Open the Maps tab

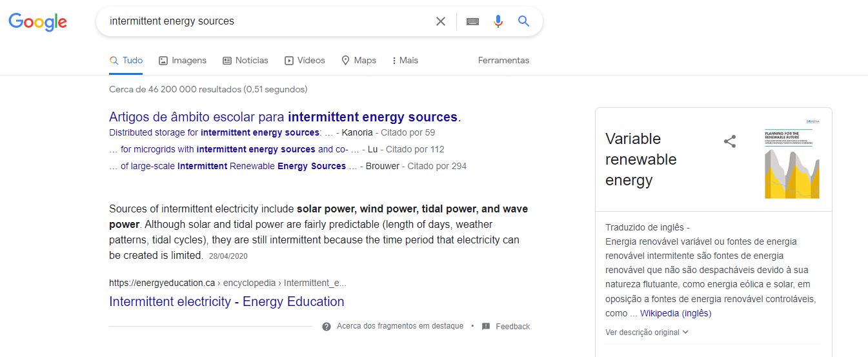(359, 61)
